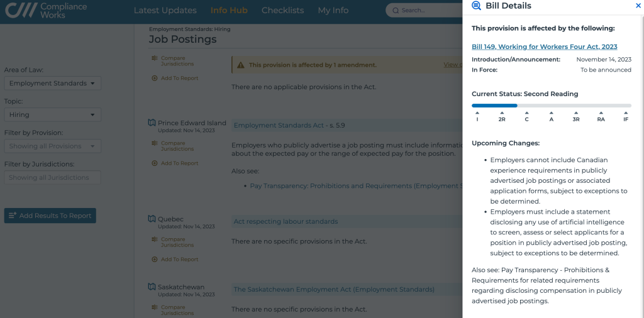Open the Checklists tab
The height and width of the screenshot is (318, 644).
pyautogui.click(x=282, y=11)
